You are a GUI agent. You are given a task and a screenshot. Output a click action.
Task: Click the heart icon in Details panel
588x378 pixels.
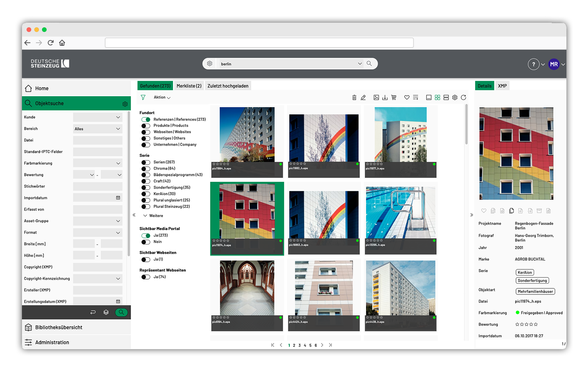[x=484, y=211]
